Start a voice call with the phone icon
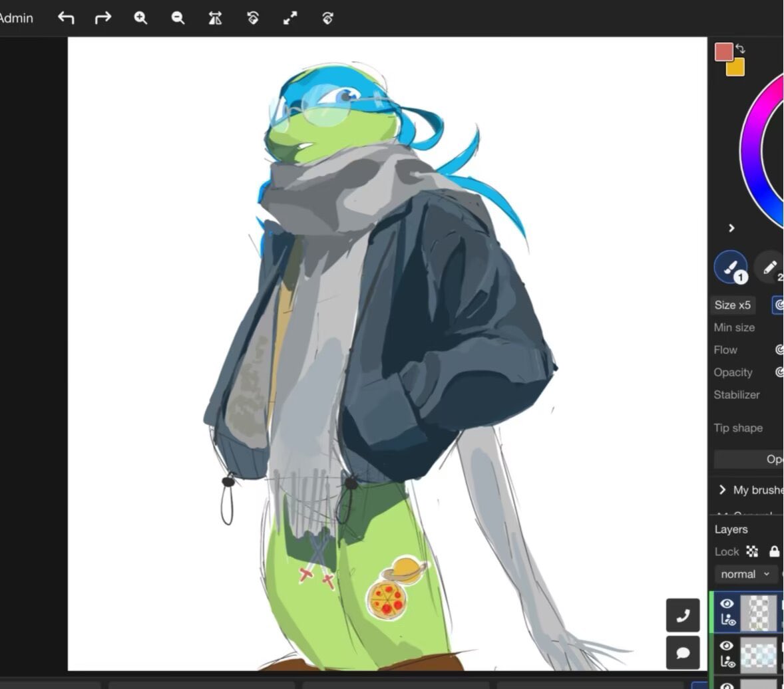The width and height of the screenshot is (784, 689). pyautogui.click(x=683, y=615)
